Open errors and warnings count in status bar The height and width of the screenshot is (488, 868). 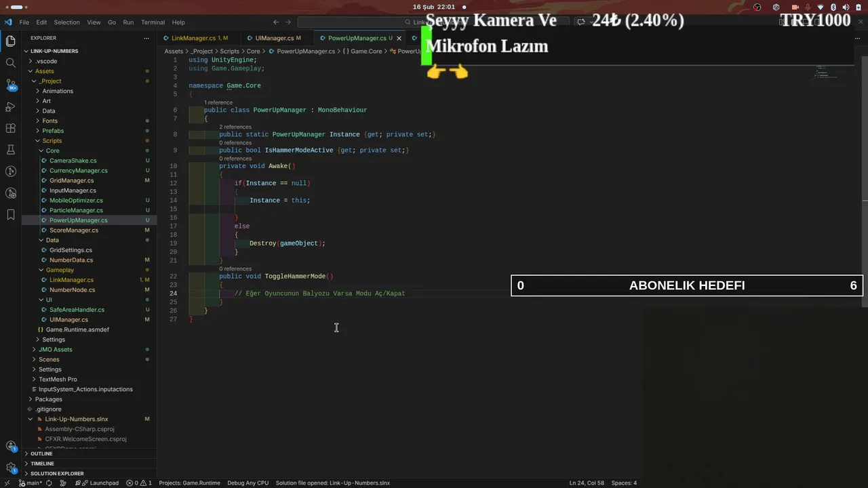point(140,483)
